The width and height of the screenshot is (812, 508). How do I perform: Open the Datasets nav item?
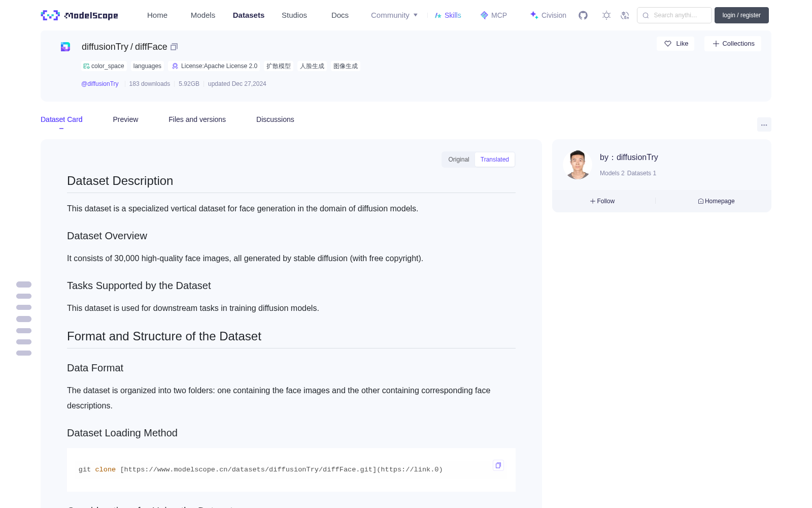(249, 15)
